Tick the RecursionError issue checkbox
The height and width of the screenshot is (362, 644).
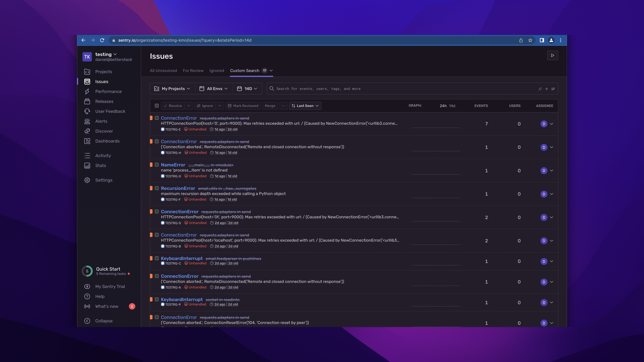(x=157, y=188)
